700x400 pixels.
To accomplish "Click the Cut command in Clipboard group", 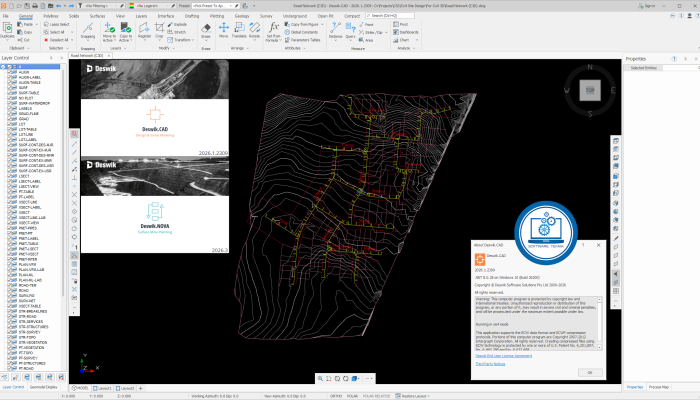I will [x=24, y=40].
